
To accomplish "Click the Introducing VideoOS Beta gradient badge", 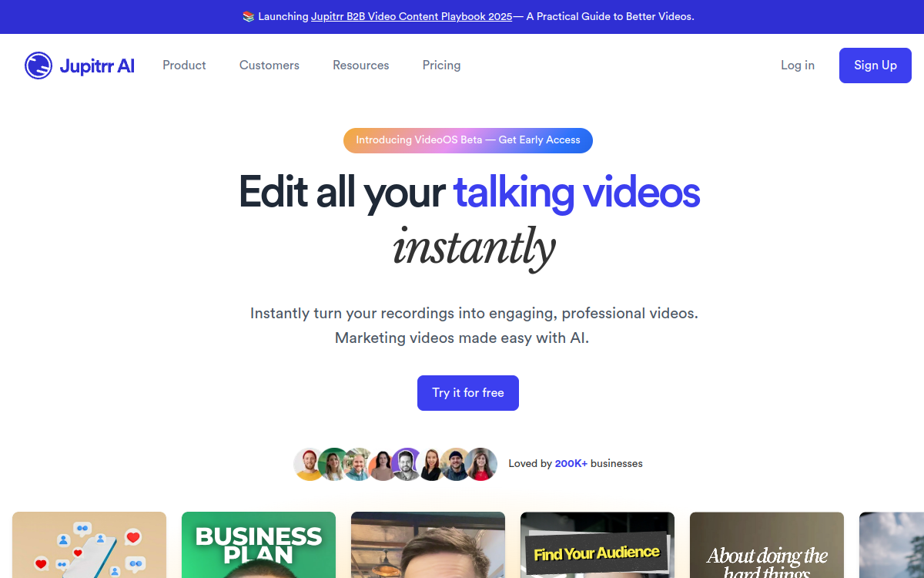I will click(x=467, y=140).
